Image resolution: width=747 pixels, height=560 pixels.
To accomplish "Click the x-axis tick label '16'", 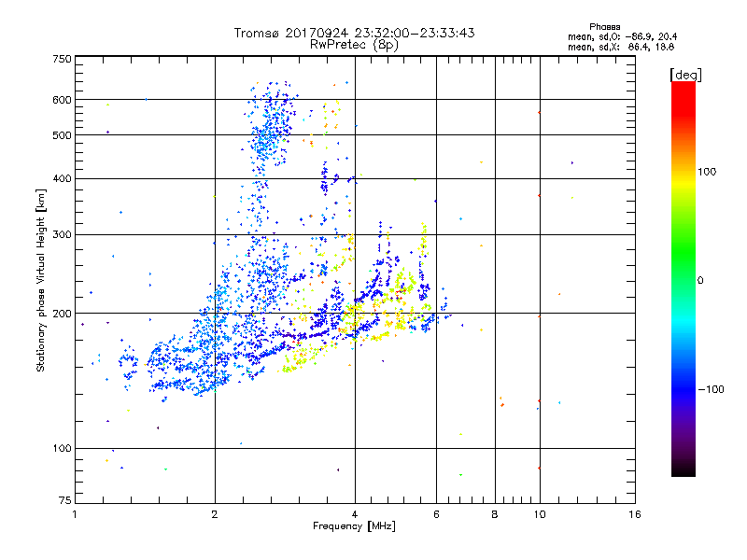I will pos(635,514).
